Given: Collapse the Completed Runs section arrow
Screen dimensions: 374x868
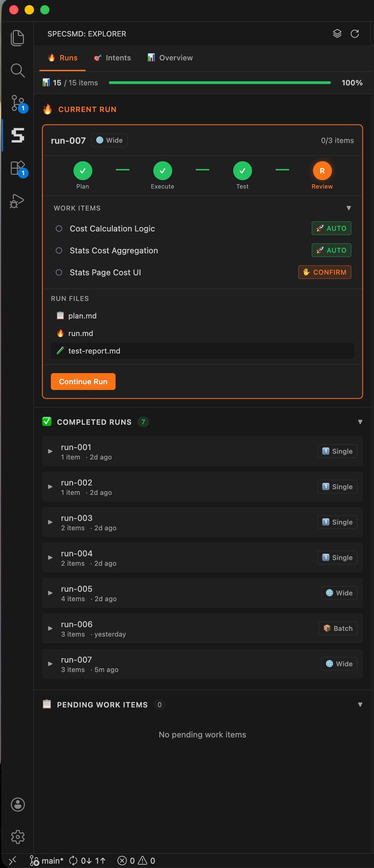Looking at the screenshot, I should coord(360,422).
